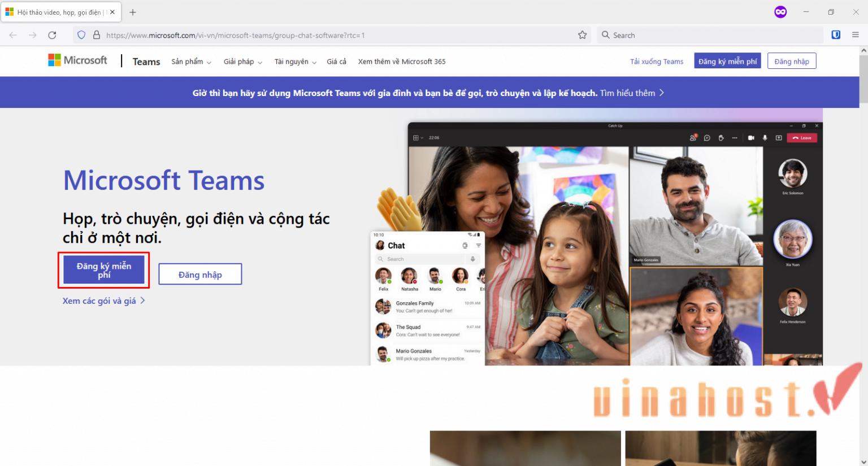Image resolution: width=868 pixels, height=466 pixels.
Task: Bookmark this page with the star icon
Action: (x=582, y=35)
